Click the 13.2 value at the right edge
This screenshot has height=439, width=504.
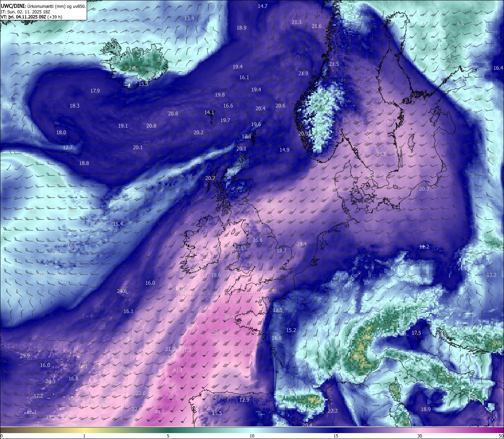click(491, 275)
